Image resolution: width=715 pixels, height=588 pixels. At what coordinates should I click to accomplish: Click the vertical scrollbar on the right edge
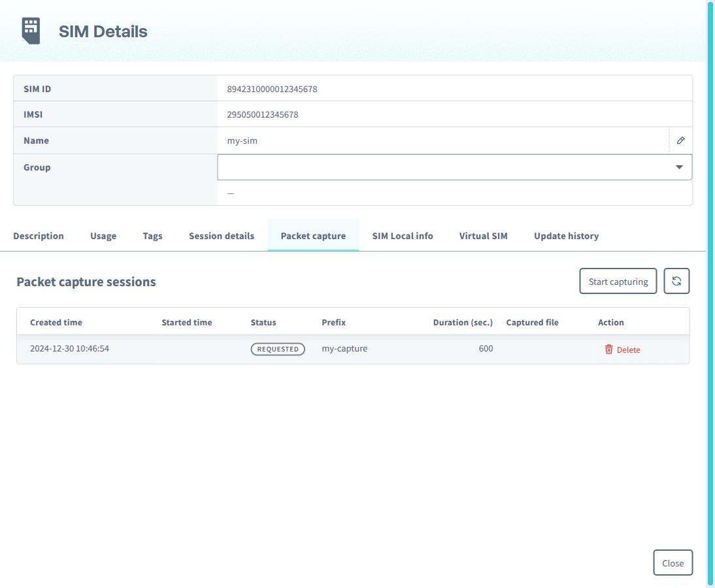[x=710, y=294]
